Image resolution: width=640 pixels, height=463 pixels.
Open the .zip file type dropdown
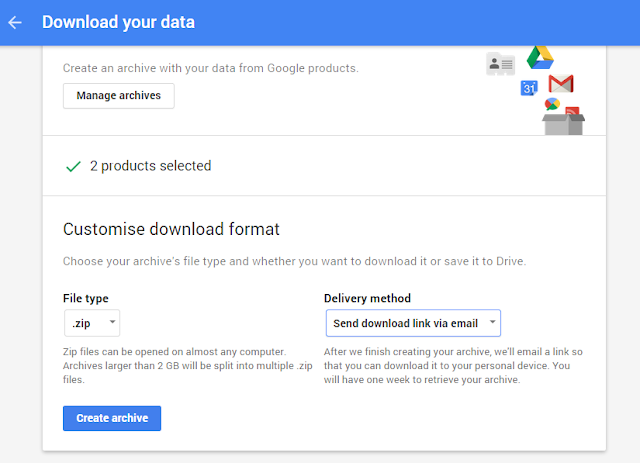[x=92, y=323]
